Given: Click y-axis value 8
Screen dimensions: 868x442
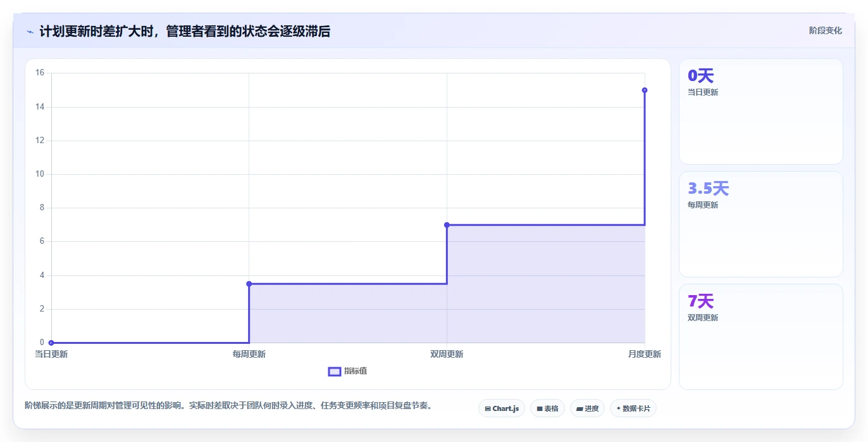Looking at the screenshot, I should (42, 208).
